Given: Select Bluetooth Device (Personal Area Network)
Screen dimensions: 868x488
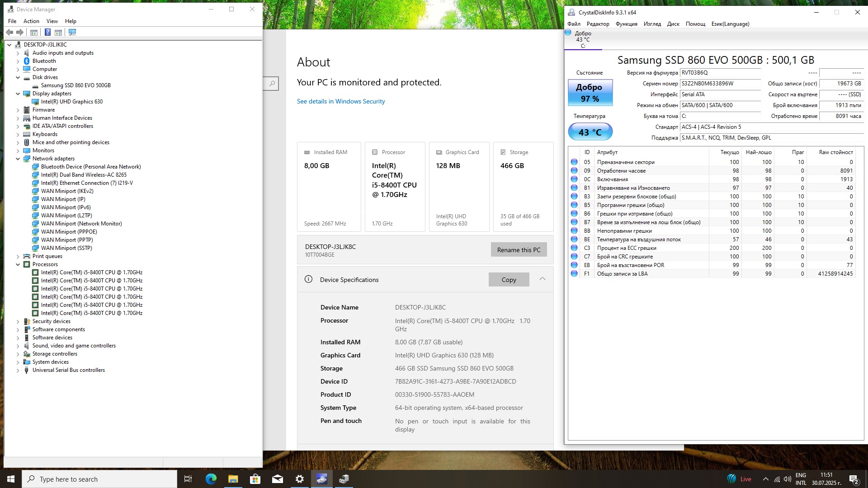Looking at the screenshot, I should coord(91,167).
